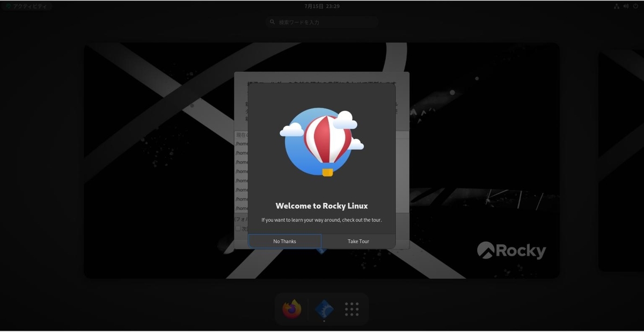Image resolution: width=644 pixels, height=332 pixels.
Task: Click the volume speaker icon
Action: (626, 6)
